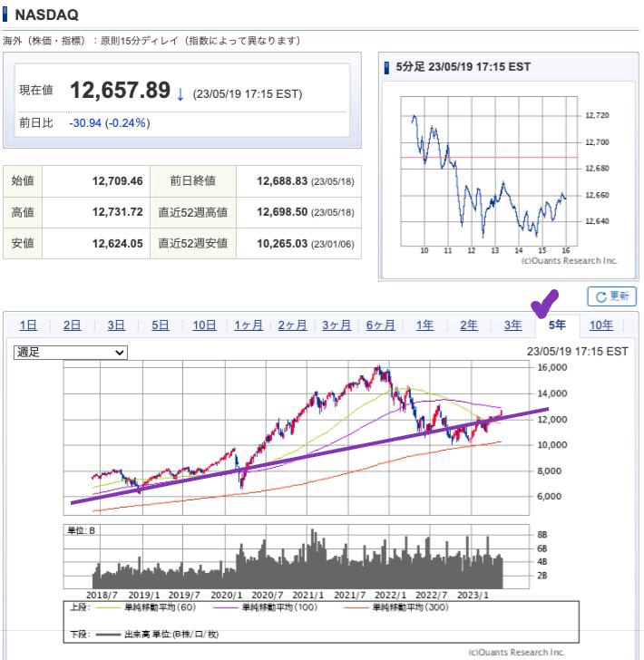Click the active 5年 tab
The image size is (644, 660).
tap(557, 325)
